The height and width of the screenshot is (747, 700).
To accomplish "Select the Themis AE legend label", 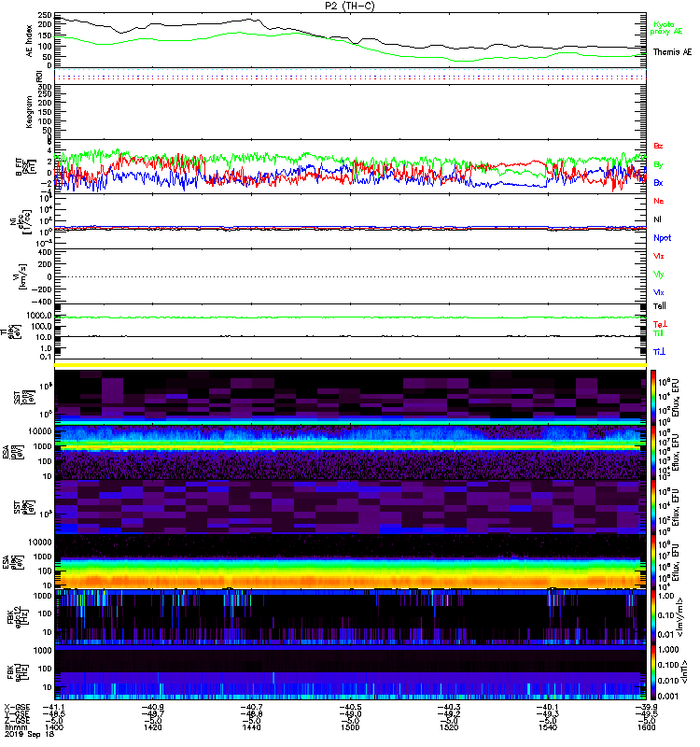I will (672, 52).
